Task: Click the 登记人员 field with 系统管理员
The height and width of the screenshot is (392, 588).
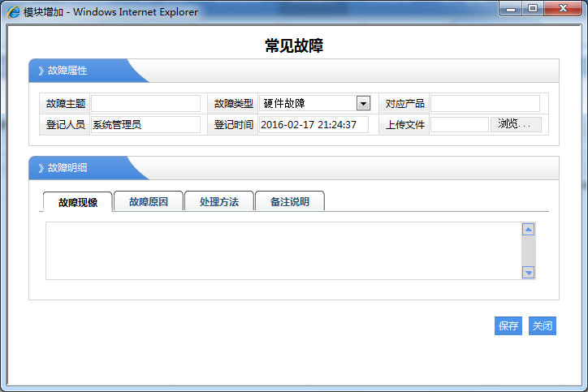Action: pyautogui.click(x=145, y=124)
